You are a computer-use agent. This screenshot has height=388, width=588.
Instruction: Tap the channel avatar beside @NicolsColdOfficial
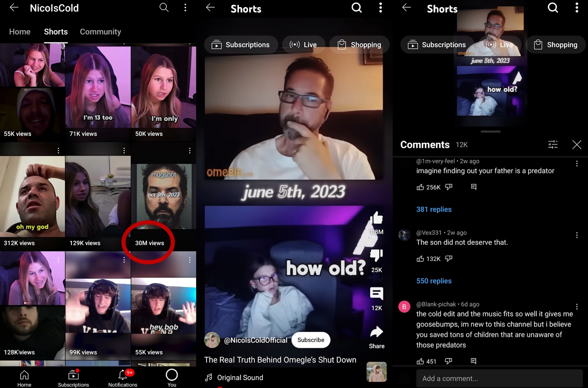212,340
